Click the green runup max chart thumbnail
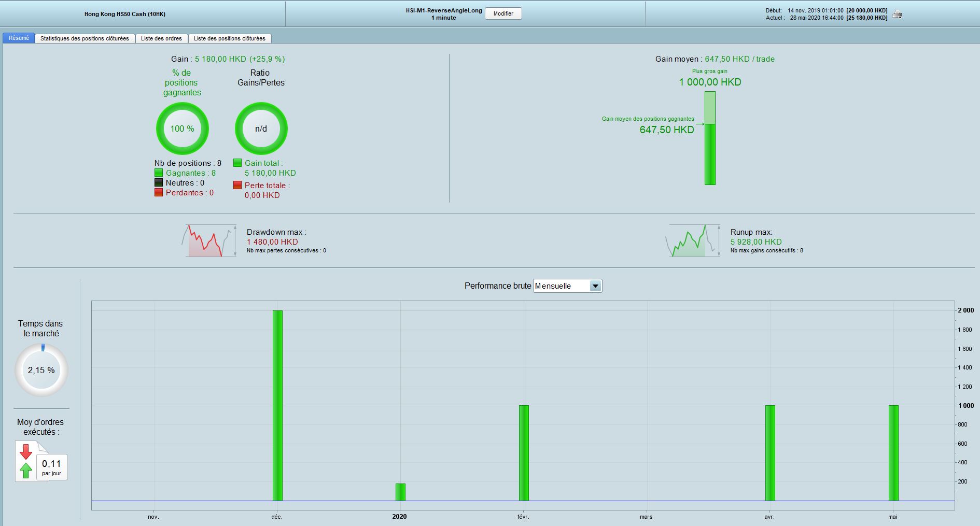980x526 pixels. [693, 240]
